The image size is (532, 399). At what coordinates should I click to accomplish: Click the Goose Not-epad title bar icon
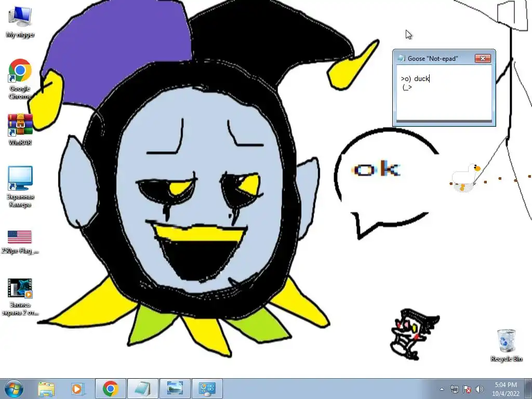[402, 58]
